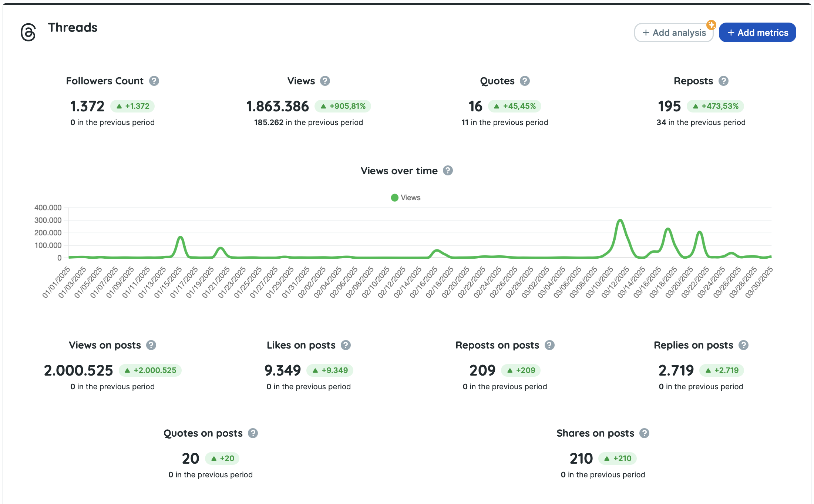This screenshot has width=814, height=504.
Task: Toggle the Views series in chart legend
Action: tap(410, 198)
